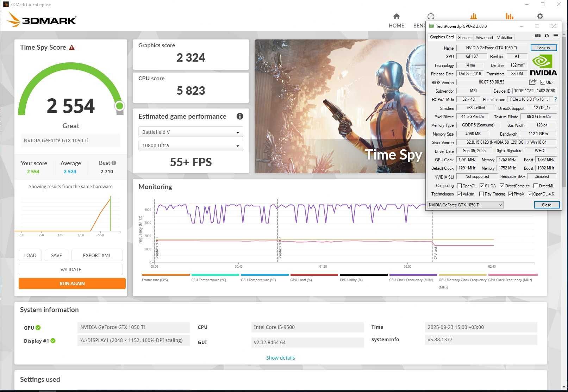568x392 pixels.
Task: Switch to the Advanced tab
Action: point(484,38)
